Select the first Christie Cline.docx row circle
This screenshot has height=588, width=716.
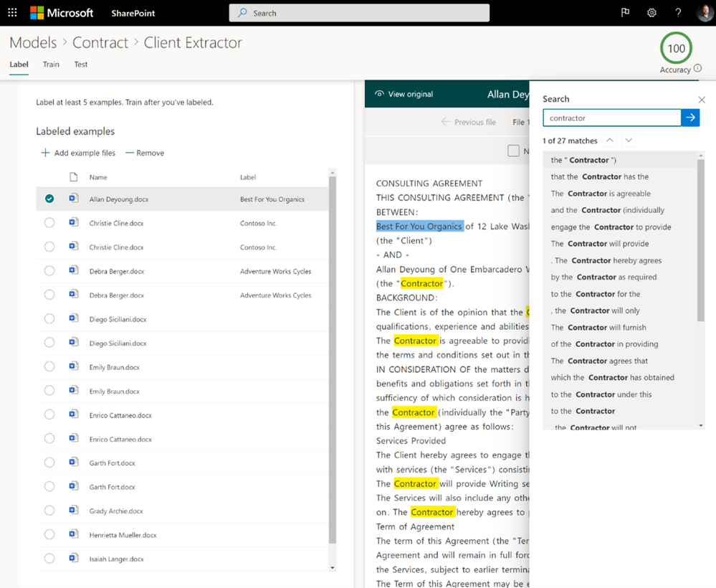click(49, 222)
